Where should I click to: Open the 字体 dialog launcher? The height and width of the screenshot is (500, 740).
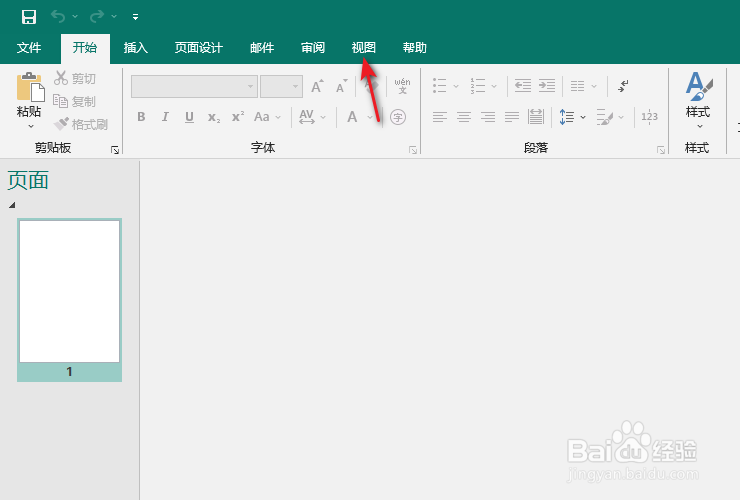[x=413, y=150]
